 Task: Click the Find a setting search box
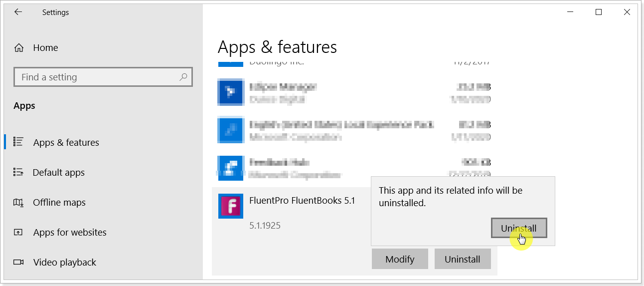(103, 77)
